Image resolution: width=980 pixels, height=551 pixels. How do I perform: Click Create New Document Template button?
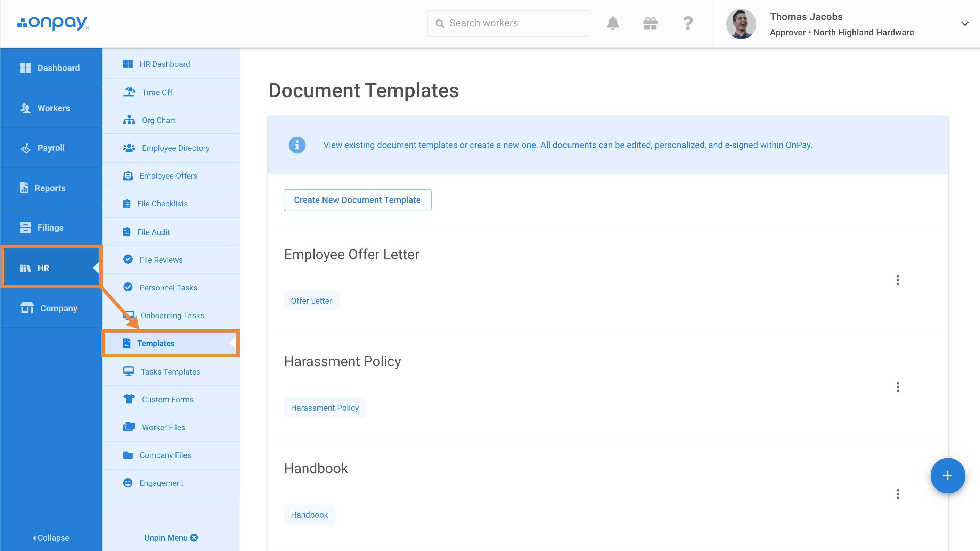coord(357,200)
